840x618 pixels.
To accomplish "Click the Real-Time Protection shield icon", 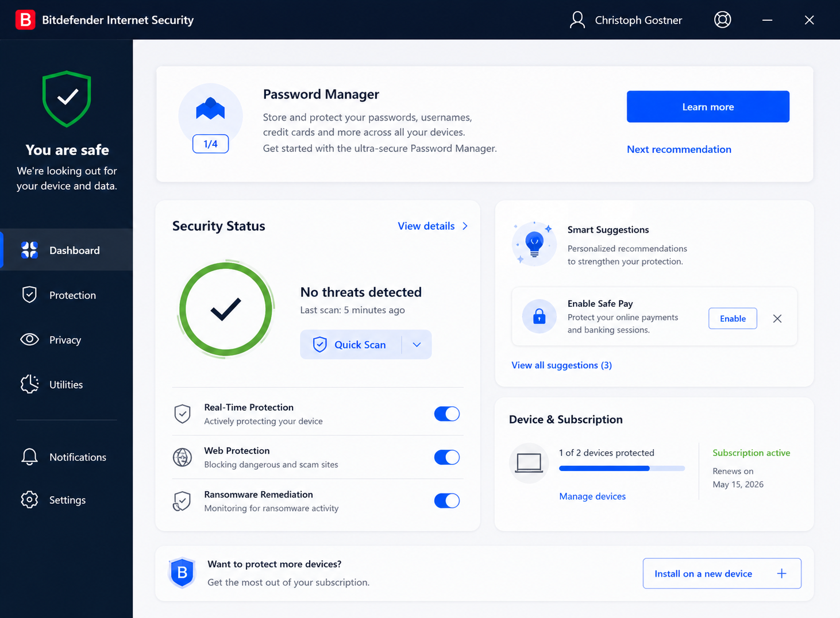I will pos(182,414).
